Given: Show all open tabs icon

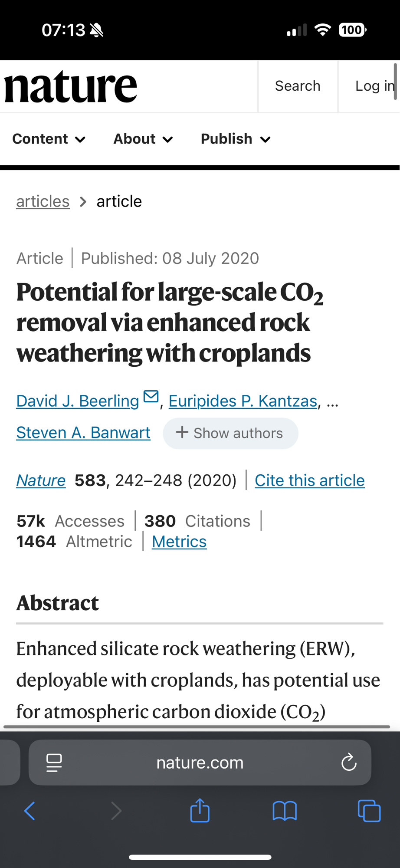Looking at the screenshot, I should 369,810.
